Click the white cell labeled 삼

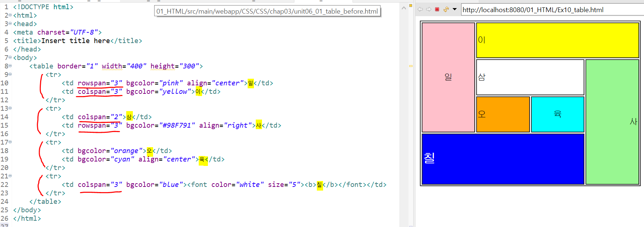point(530,77)
